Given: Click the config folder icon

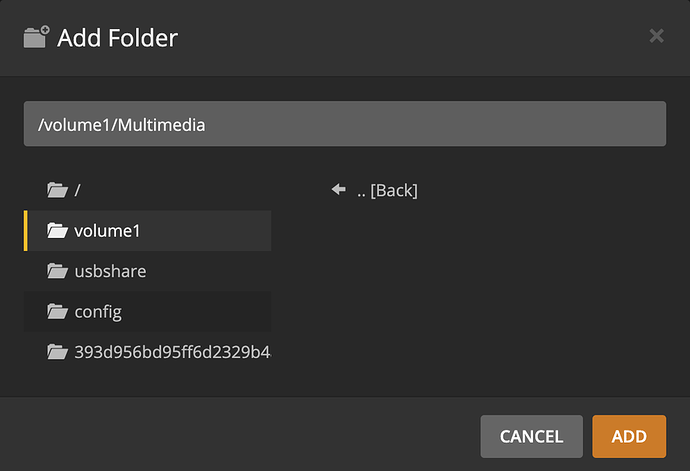Looking at the screenshot, I should click(x=57, y=312).
